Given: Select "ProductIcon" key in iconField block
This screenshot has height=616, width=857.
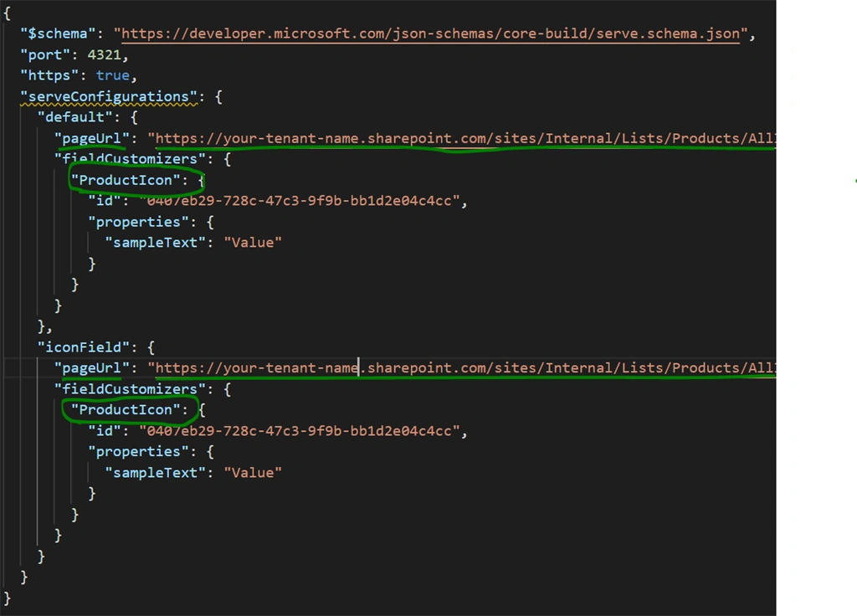Looking at the screenshot, I should (x=126, y=410).
